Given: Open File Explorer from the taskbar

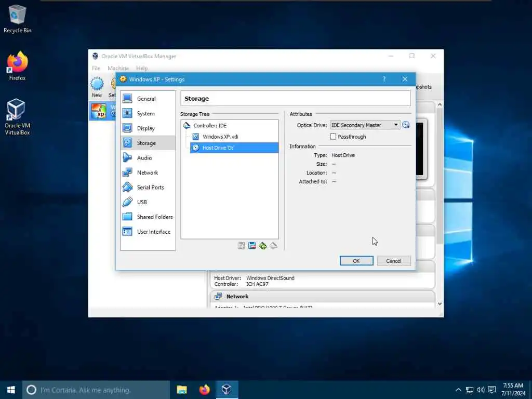Looking at the screenshot, I should [x=182, y=390].
